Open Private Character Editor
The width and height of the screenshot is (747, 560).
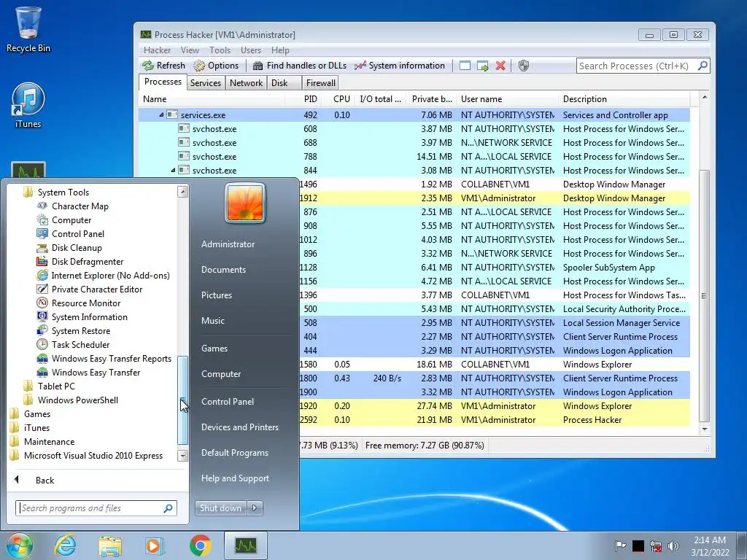pos(97,289)
